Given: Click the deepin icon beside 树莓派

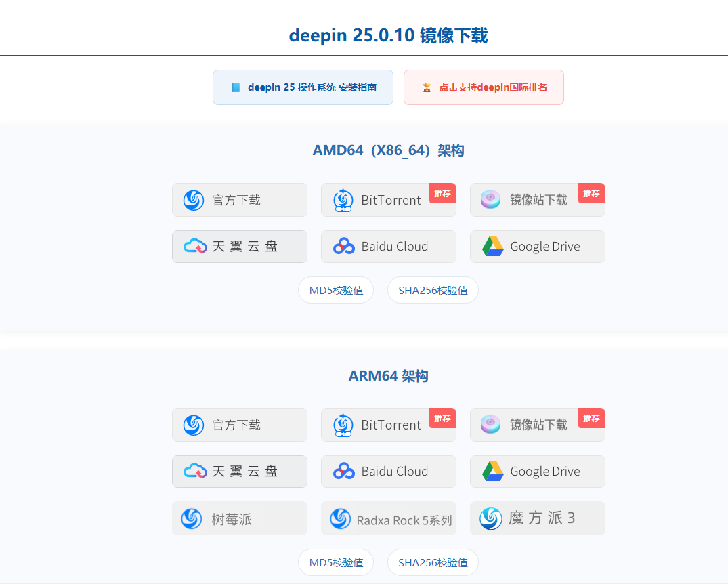Looking at the screenshot, I should click(x=191, y=519).
